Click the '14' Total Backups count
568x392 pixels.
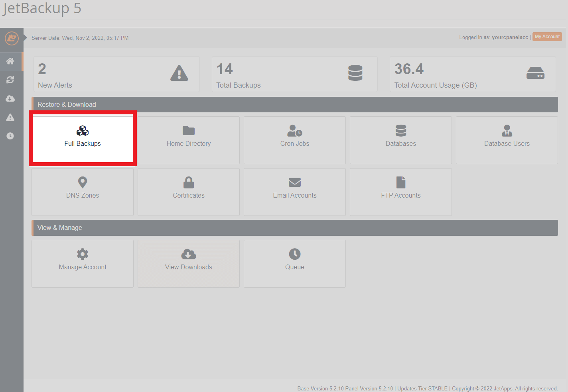click(x=225, y=69)
